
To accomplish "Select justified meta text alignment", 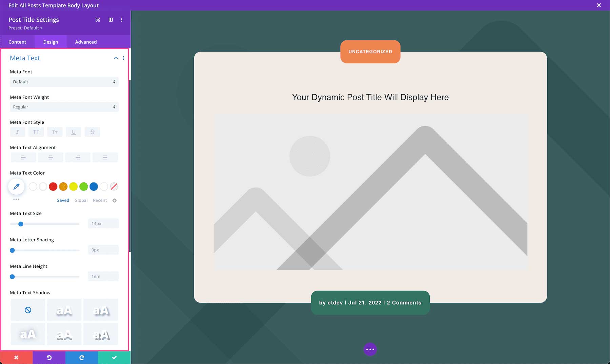I will click(105, 157).
